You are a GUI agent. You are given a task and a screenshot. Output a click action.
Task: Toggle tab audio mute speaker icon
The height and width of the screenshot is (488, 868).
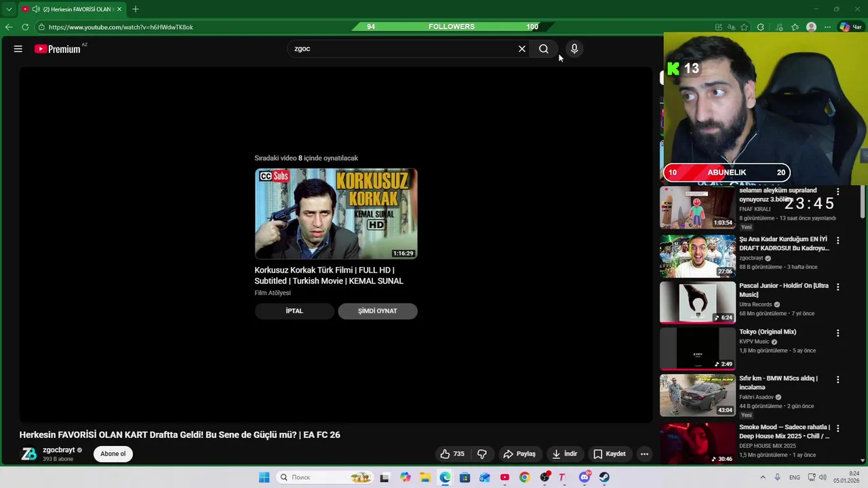pyautogui.click(x=35, y=9)
